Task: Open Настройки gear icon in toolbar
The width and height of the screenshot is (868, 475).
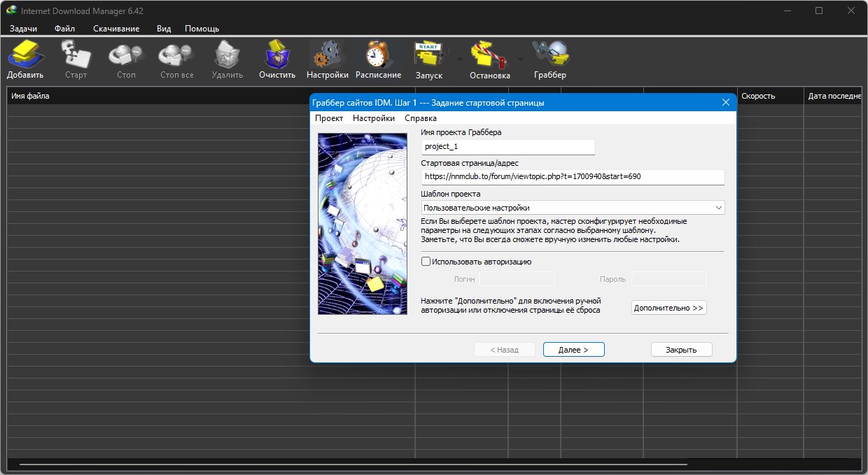Action: 327,55
